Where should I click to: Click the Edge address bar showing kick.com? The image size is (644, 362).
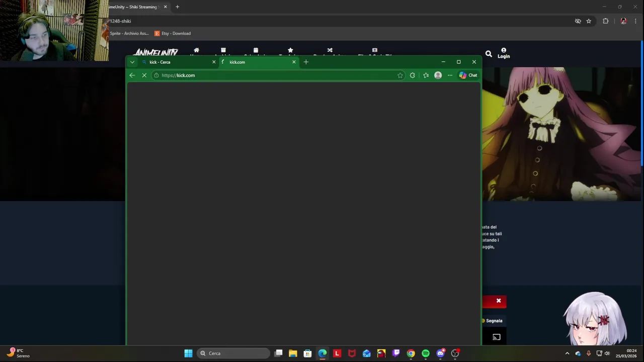278,75
